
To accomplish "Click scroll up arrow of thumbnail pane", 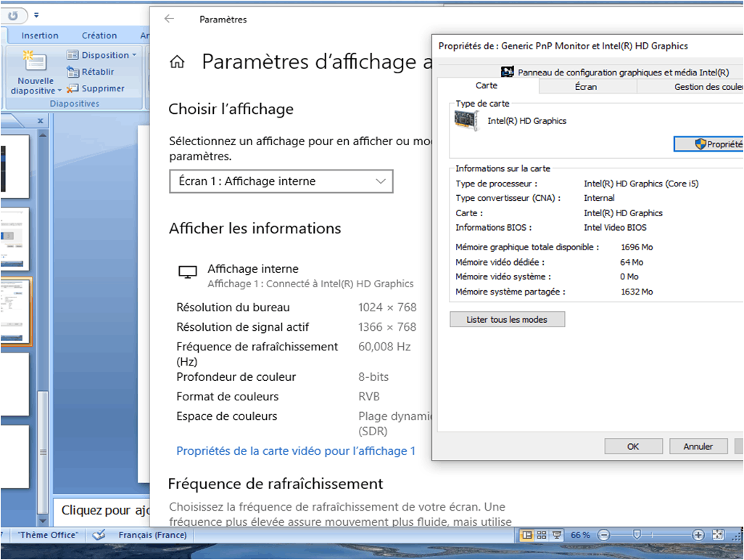I will pos(43,135).
